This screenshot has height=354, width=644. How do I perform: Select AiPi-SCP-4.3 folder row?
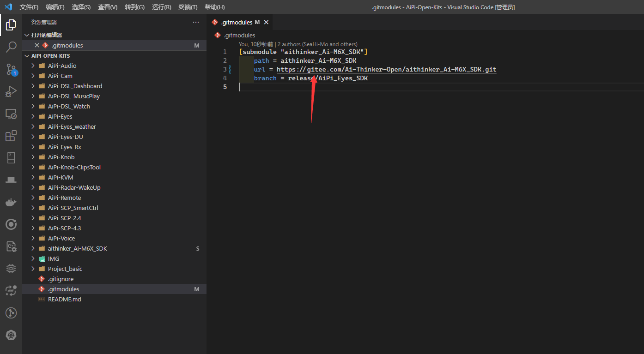pos(114,228)
